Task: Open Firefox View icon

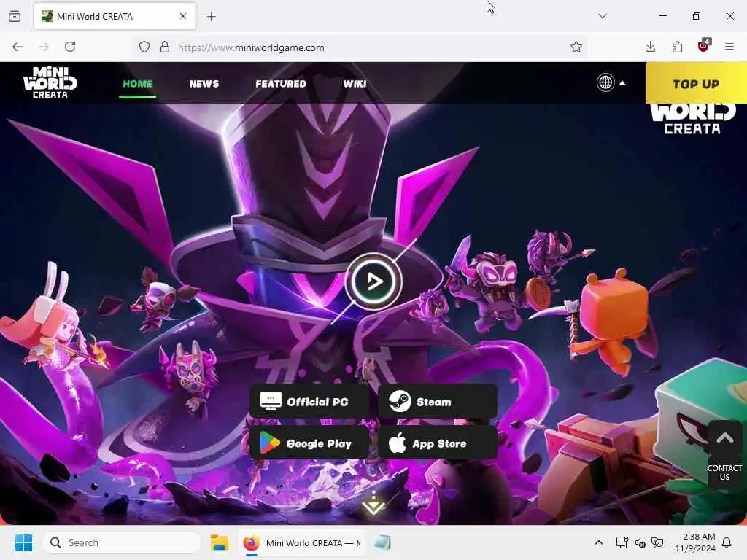Action: [x=15, y=16]
